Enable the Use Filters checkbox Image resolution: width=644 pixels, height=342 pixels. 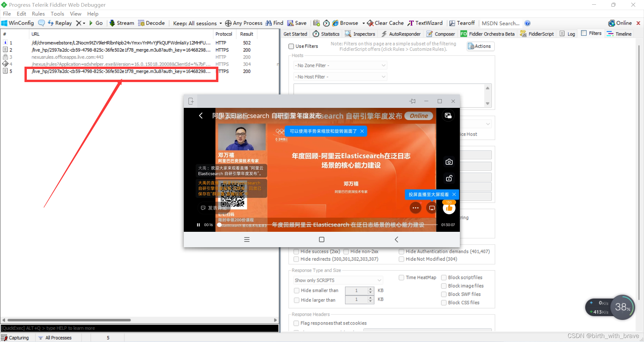pyautogui.click(x=291, y=46)
